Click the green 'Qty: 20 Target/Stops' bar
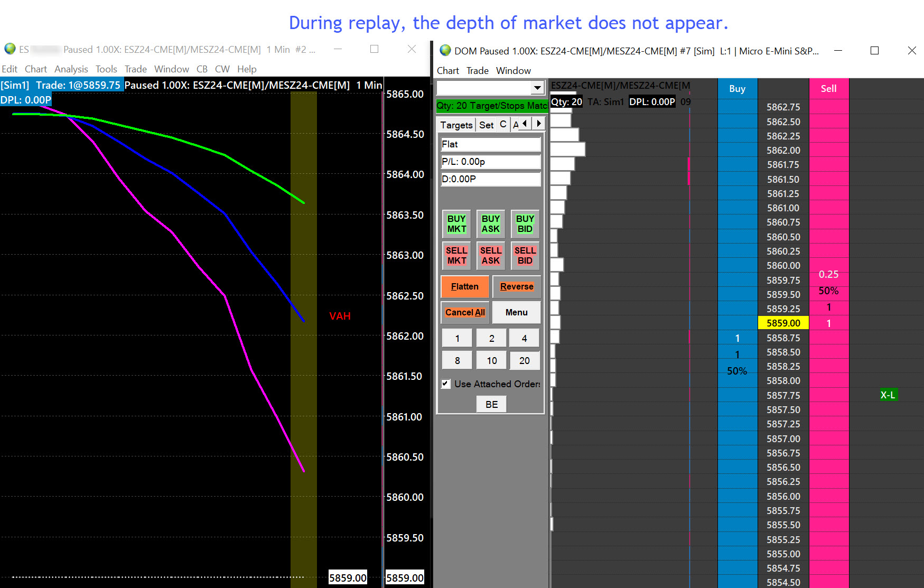Viewport: 924px width, 588px height. coord(491,106)
